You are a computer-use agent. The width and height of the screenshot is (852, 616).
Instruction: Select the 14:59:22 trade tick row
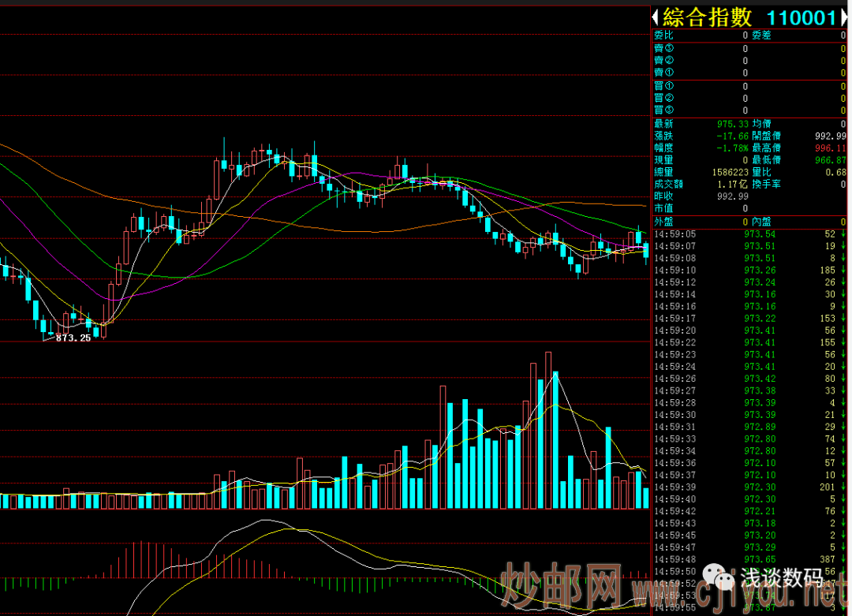(x=749, y=342)
